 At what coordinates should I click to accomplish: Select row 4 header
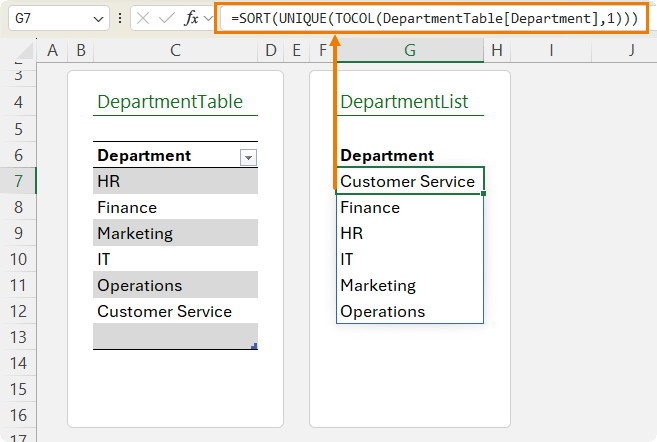tap(18, 102)
